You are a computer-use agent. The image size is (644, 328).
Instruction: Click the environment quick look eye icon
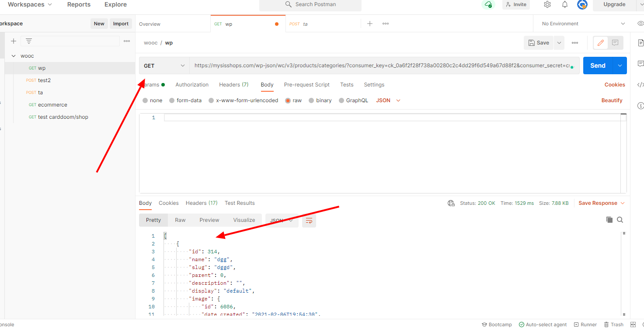pos(641,24)
